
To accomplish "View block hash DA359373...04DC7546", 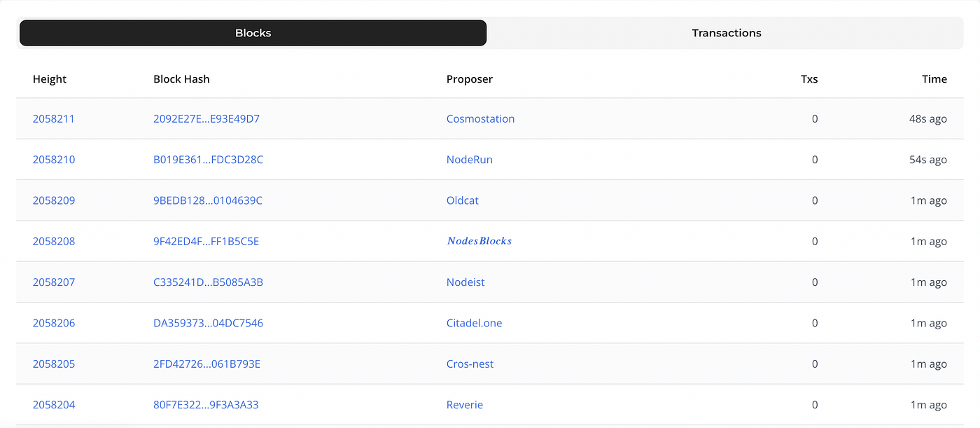I will click(x=209, y=323).
